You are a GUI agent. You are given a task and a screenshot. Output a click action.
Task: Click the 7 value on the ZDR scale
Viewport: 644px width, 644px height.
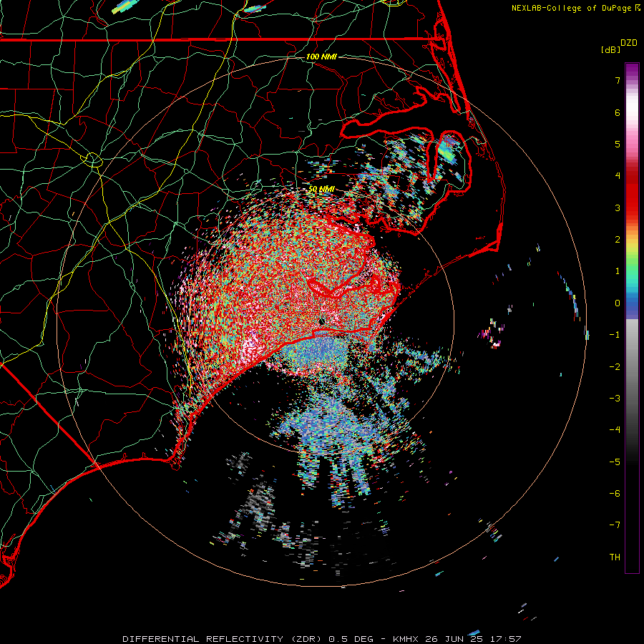[618, 80]
